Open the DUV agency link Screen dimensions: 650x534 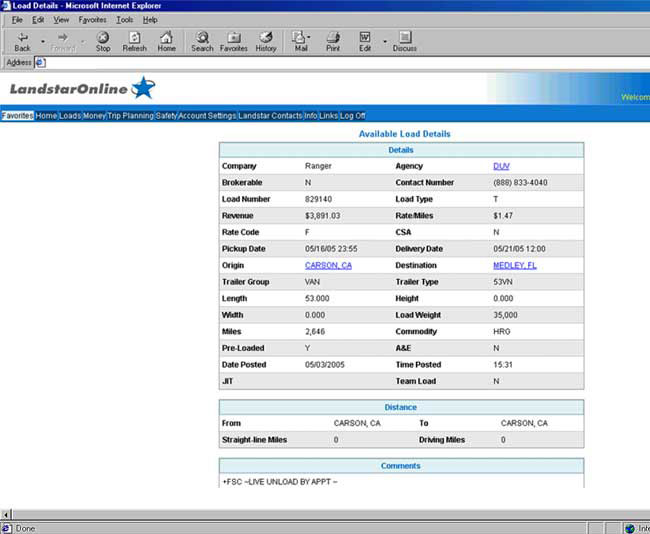click(501, 166)
